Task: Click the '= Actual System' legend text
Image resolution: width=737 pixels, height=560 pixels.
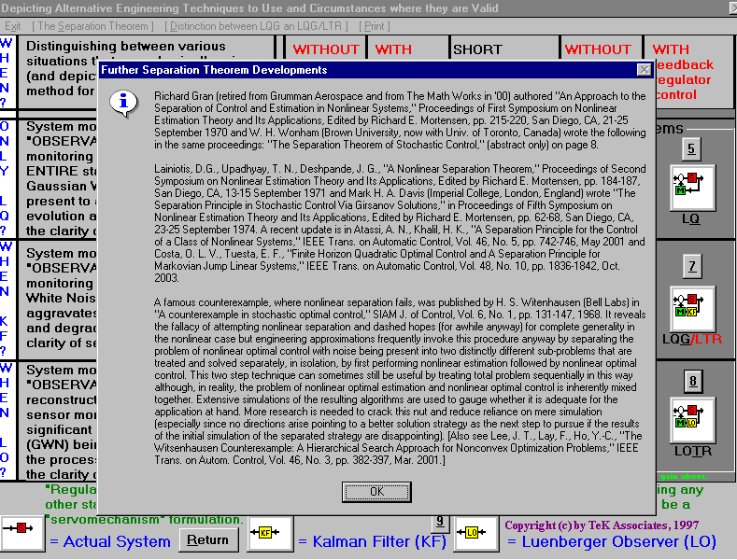Action: pyautogui.click(x=110, y=541)
